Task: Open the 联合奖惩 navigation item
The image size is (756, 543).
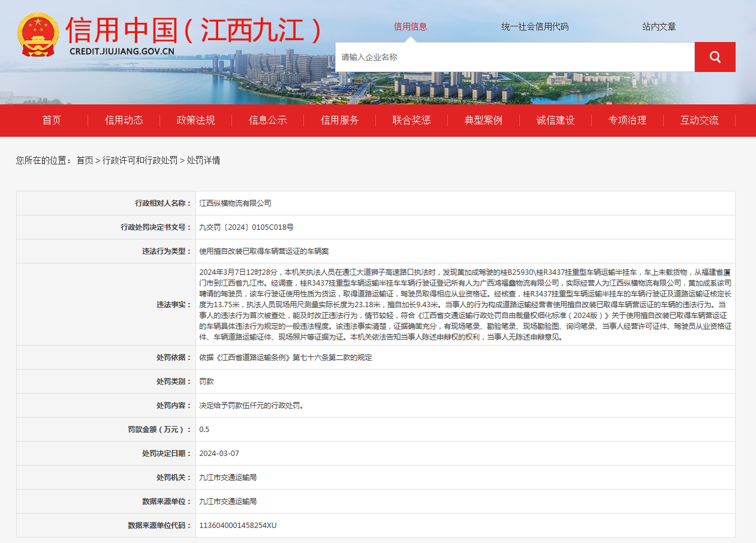Action: (411, 120)
